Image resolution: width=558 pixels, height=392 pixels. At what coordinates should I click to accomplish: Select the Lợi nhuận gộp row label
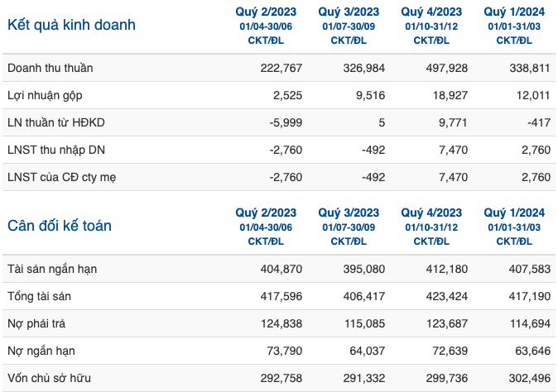point(45,95)
